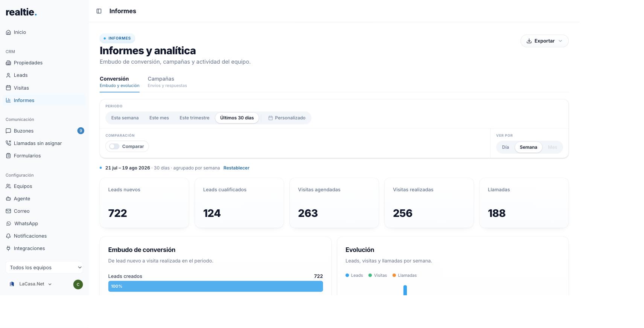The width and height of the screenshot is (644, 328).
Task: Toggle the Leads series in Evolución legend
Action: tap(354, 276)
